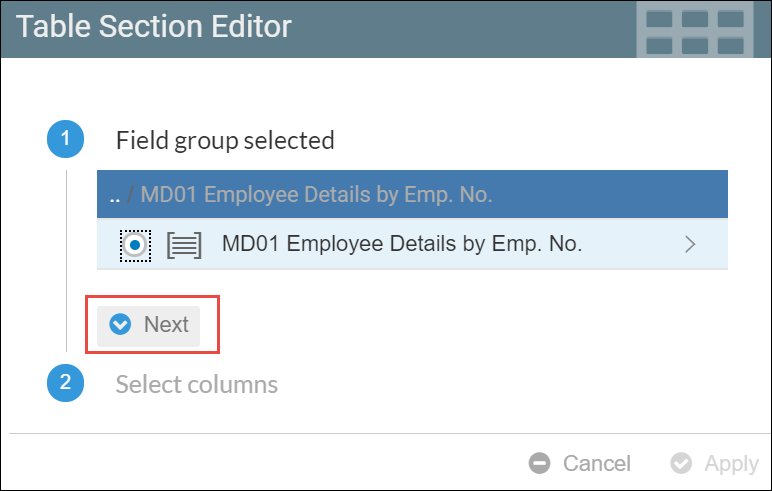This screenshot has height=491, width=772.
Task: Open the Select columns step
Action: click(x=196, y=384)
